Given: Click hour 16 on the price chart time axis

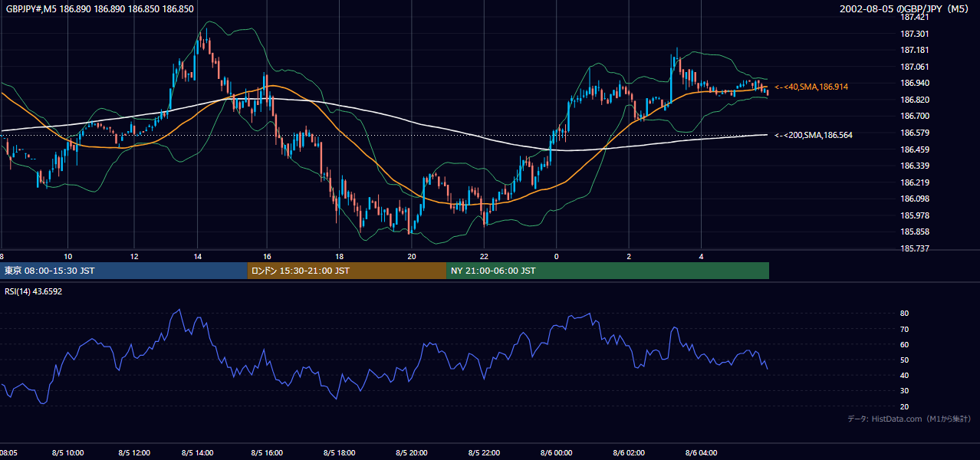Looking at the screenshot, I should pyautogui.click(x=267, y=256).
